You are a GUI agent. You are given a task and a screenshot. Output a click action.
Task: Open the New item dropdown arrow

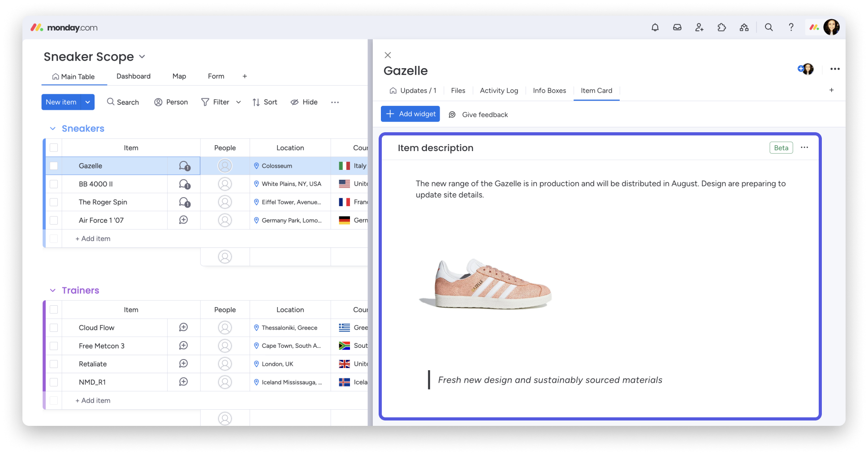pos(88,102)
